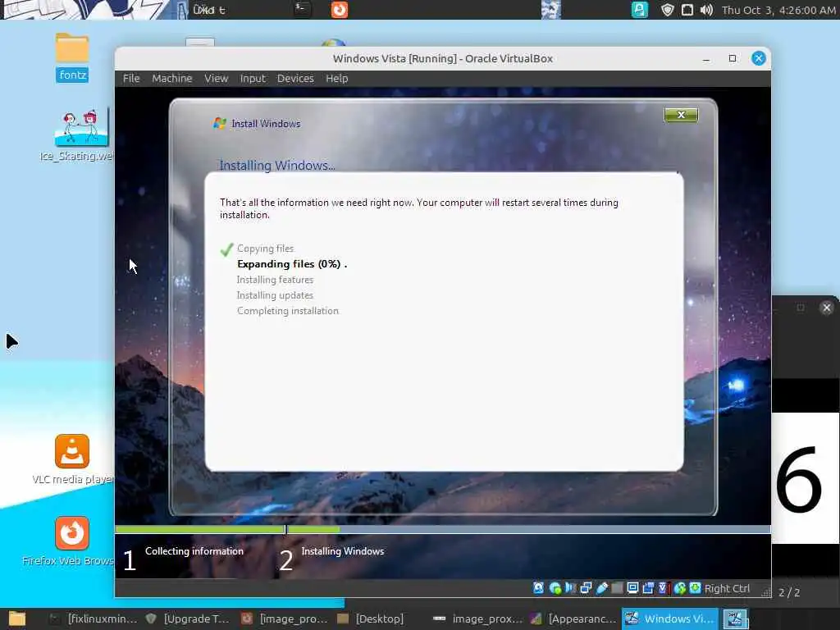Close the Install Windows setup dialog
The width and height of the screenshot is (840, 630).
tap(681, 115)
